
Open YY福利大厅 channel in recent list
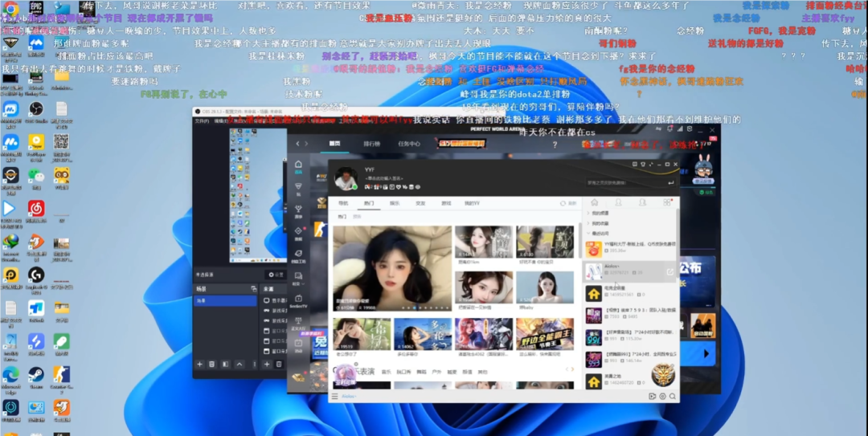[628, 249]
